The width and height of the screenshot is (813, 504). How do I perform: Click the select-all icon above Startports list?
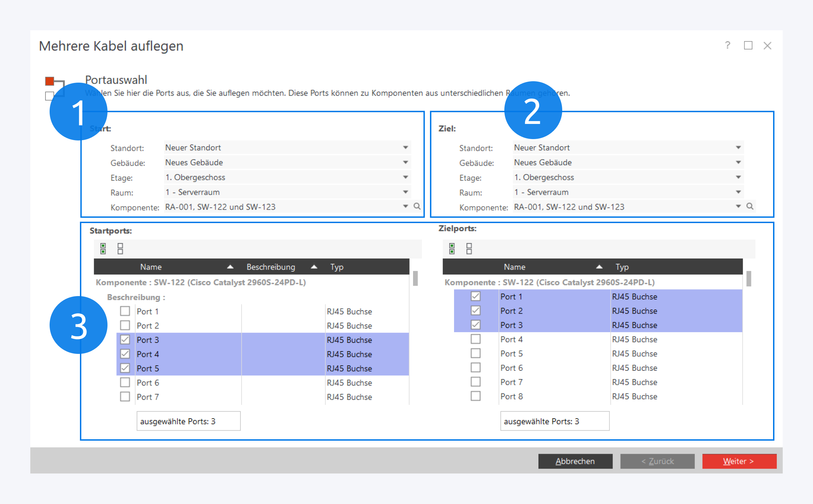coord(103,249)
